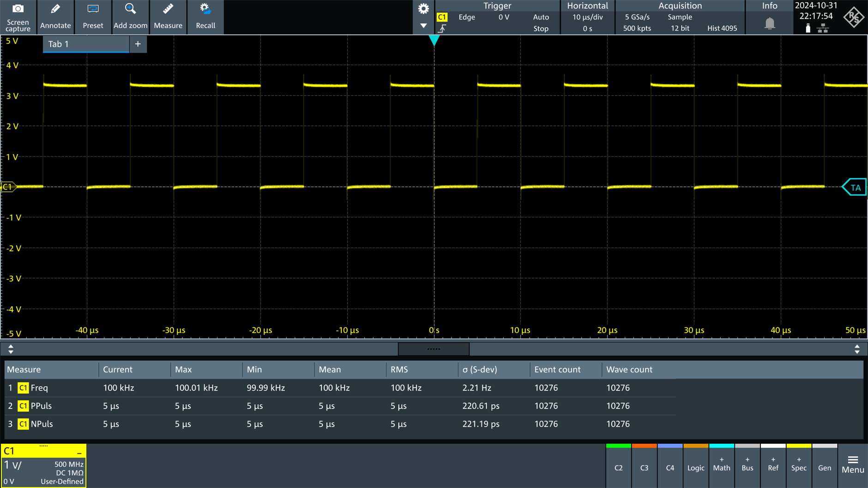This screenshot has height=488, width=868.
Task: Open the notification bell icon
Action: tap(770, 23)
